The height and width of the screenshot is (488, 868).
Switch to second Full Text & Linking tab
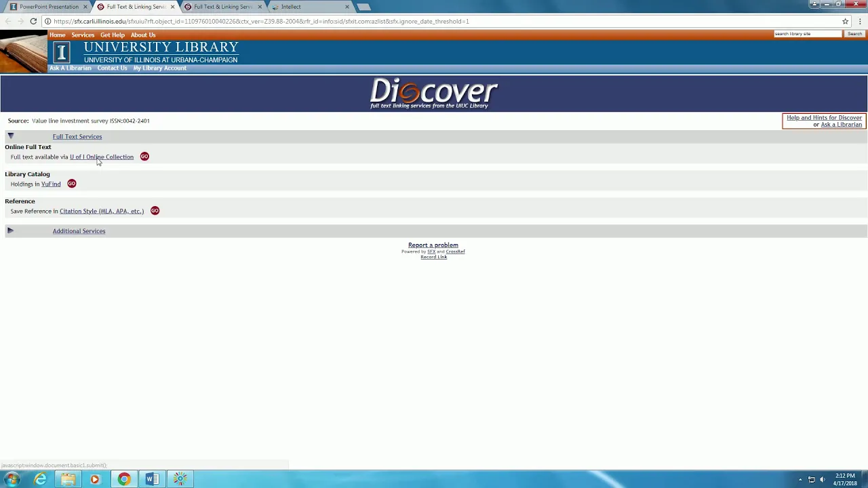click(223, 7)
